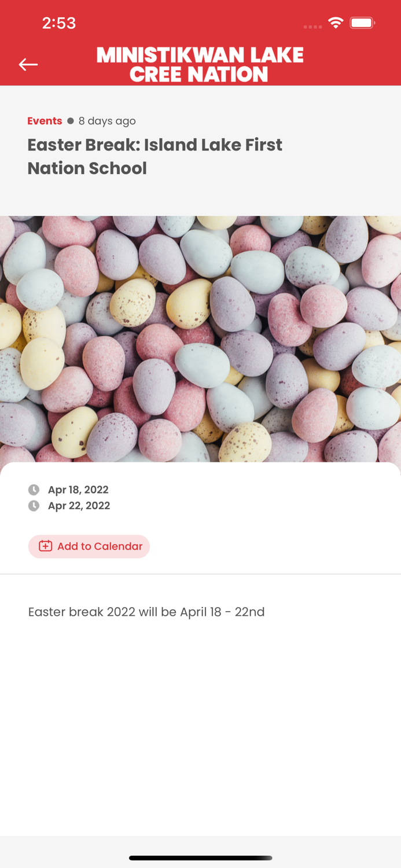The image size is (401, 868).
Task: Tap the battery status icon
Action: (x=362, y=23)
